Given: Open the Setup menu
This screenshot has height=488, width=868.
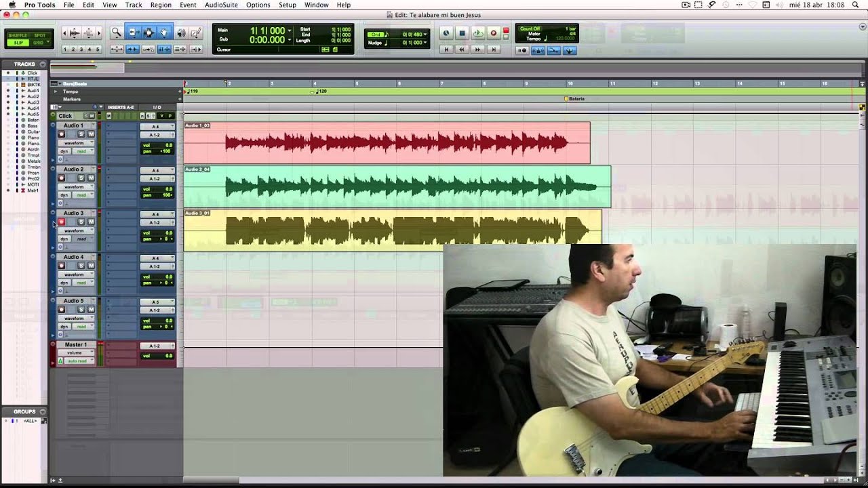Looking at the screenshot, I should click(288, 5).
